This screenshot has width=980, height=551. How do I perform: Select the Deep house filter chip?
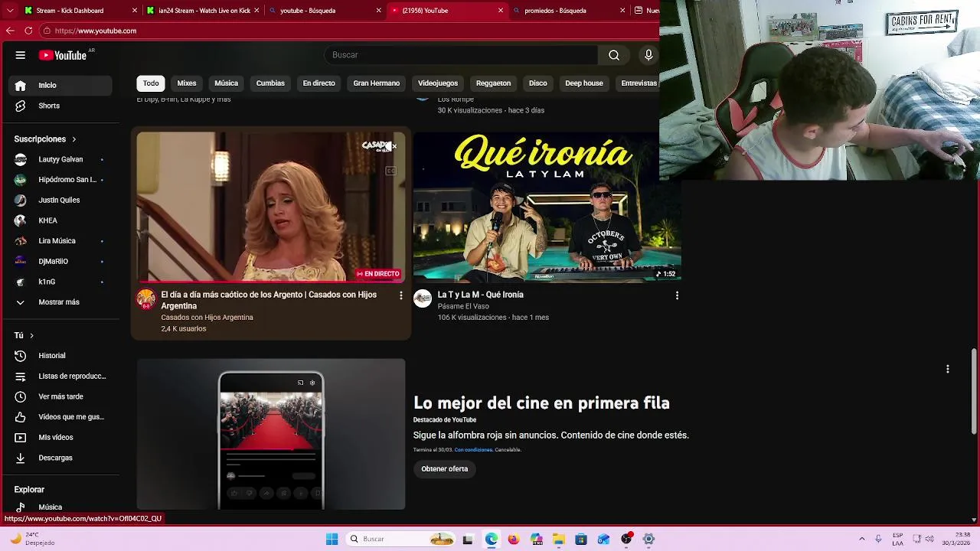[x=584, y=83]
